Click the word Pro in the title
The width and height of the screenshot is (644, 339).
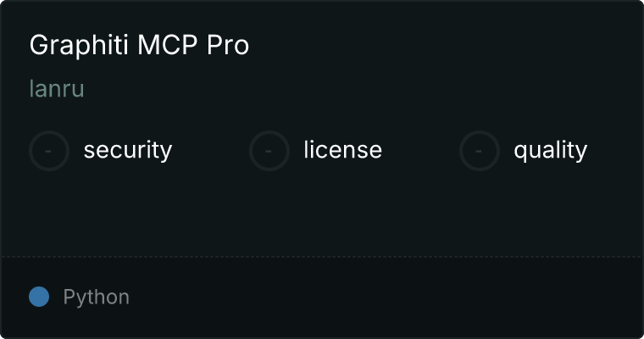228,45
